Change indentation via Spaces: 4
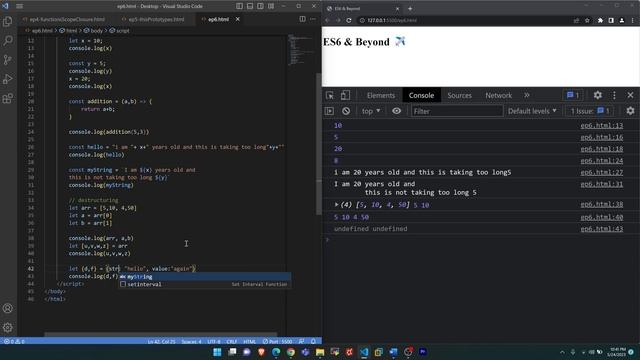This screenshot has width=640, height=360. pos(191,341)
